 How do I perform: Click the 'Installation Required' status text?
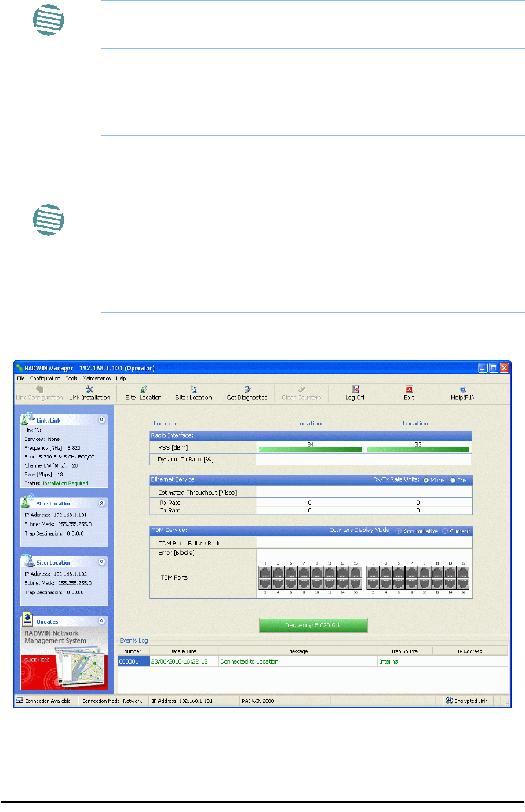point(65,483)
